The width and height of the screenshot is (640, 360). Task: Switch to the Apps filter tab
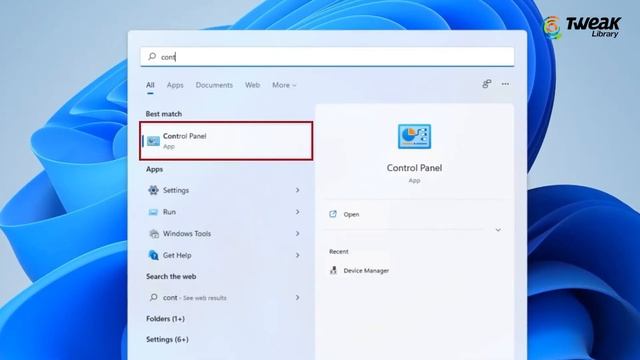click(x=175, y=85)
